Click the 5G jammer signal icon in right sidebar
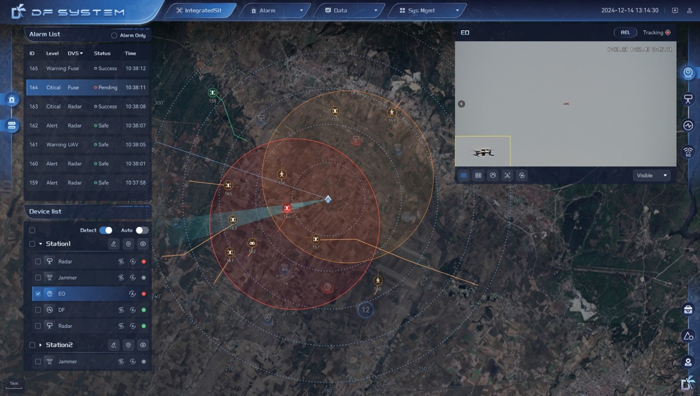This screenshot has height=396, width=700. (x=688, y=152)
